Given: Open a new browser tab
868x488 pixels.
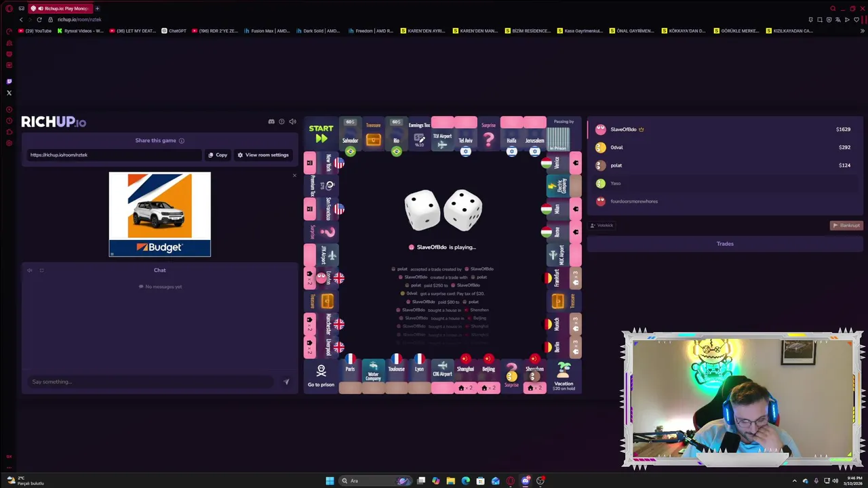Looking at the screenshot, I should click(97, 8).
